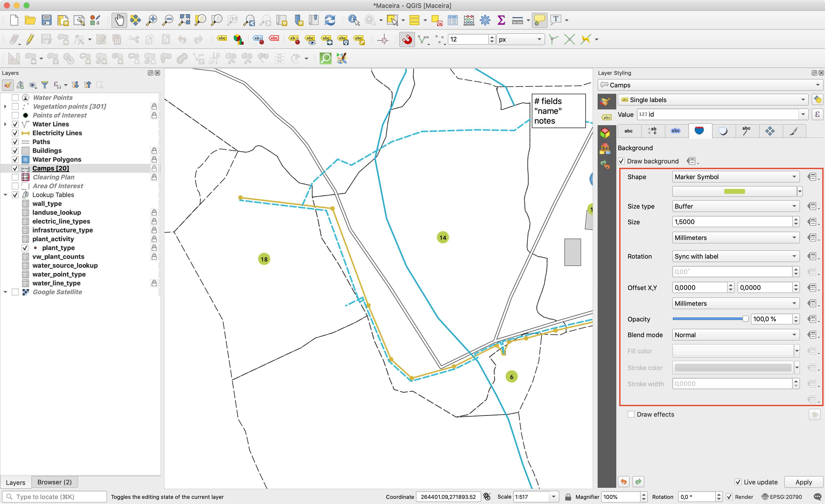Open the label Background settings tab

(x=699, y=131)
